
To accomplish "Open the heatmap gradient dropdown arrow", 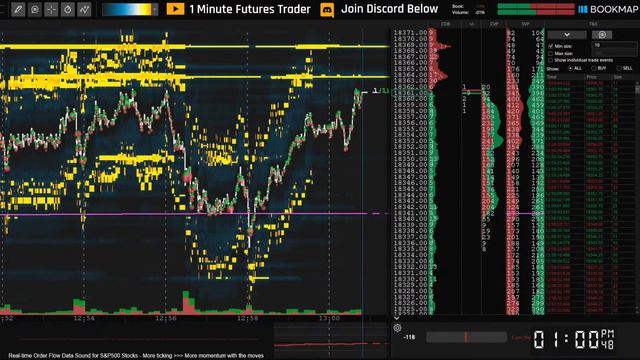I will tap(155, 9).
